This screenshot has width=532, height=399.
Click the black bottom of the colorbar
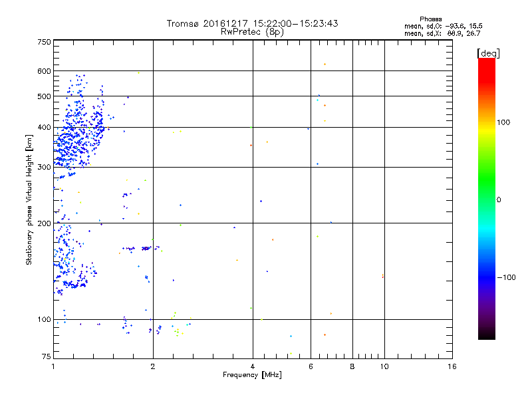pyautogui.click(x=487, y=334)
